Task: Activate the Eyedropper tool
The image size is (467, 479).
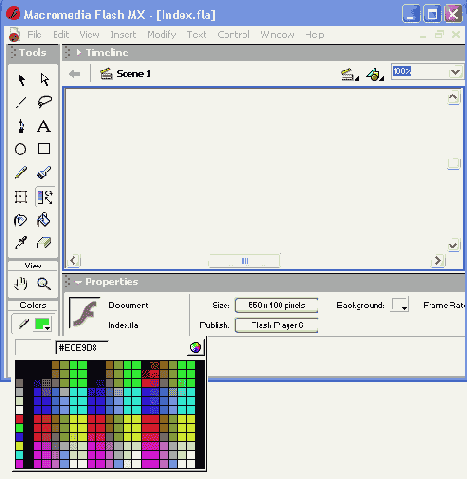Action: [x=21, y=243]
